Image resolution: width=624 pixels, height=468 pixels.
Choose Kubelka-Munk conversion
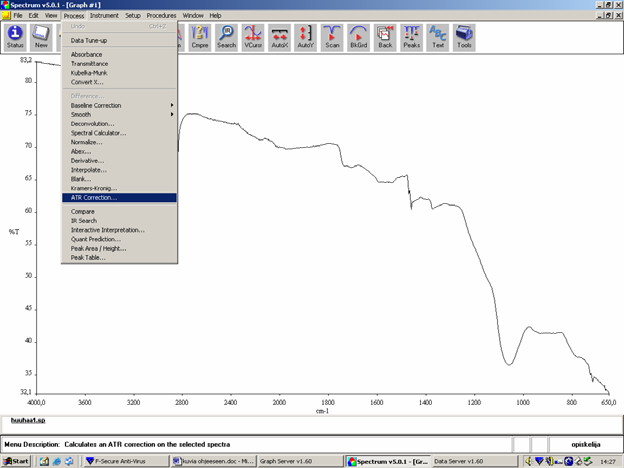click(x=119, y=73)
